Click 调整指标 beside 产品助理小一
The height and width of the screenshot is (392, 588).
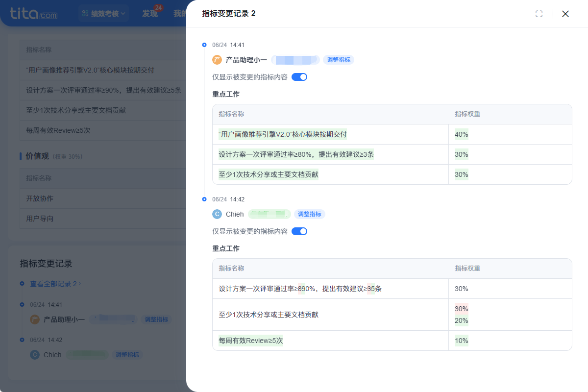[339, 59]
